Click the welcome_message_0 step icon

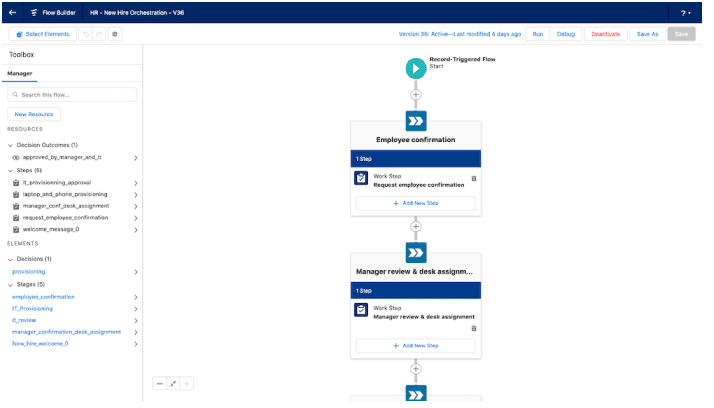[x=16, y=230]
